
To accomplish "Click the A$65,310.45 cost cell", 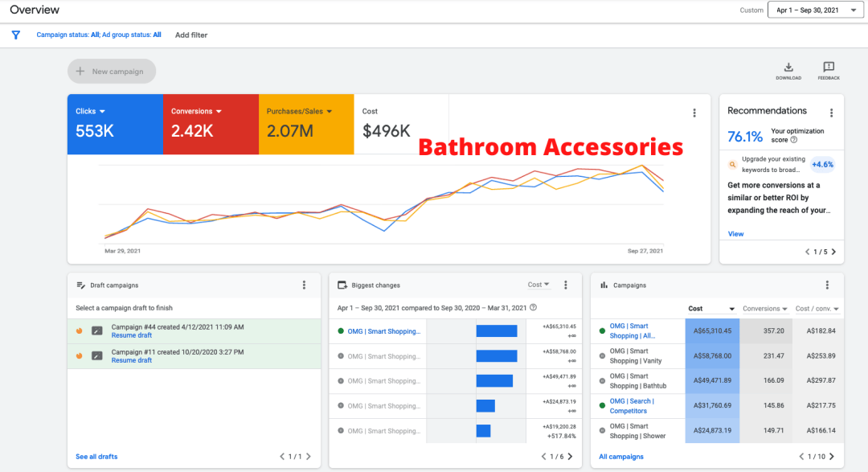I will coord(712,330).
